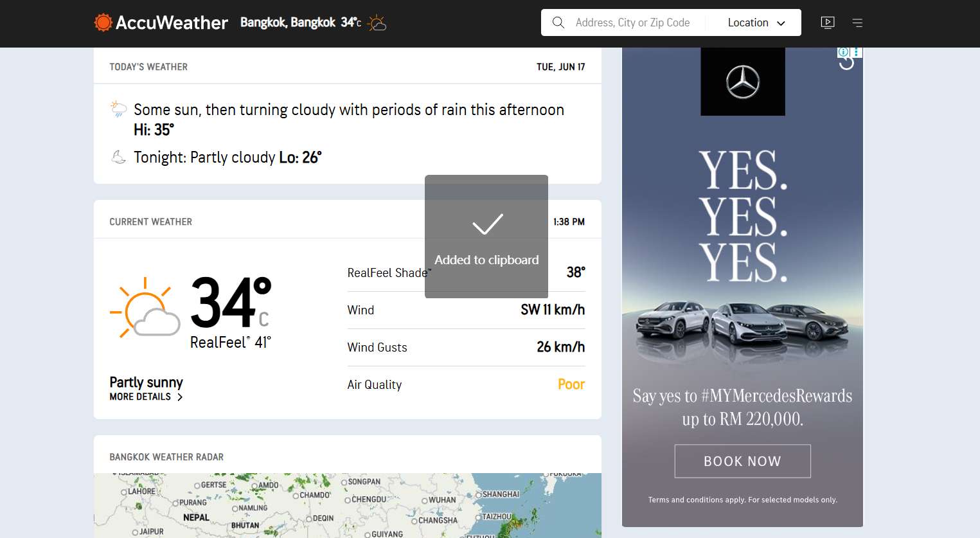Click in the Address, City or Zip Code field
Screen dimensions: 980x538
632,22
